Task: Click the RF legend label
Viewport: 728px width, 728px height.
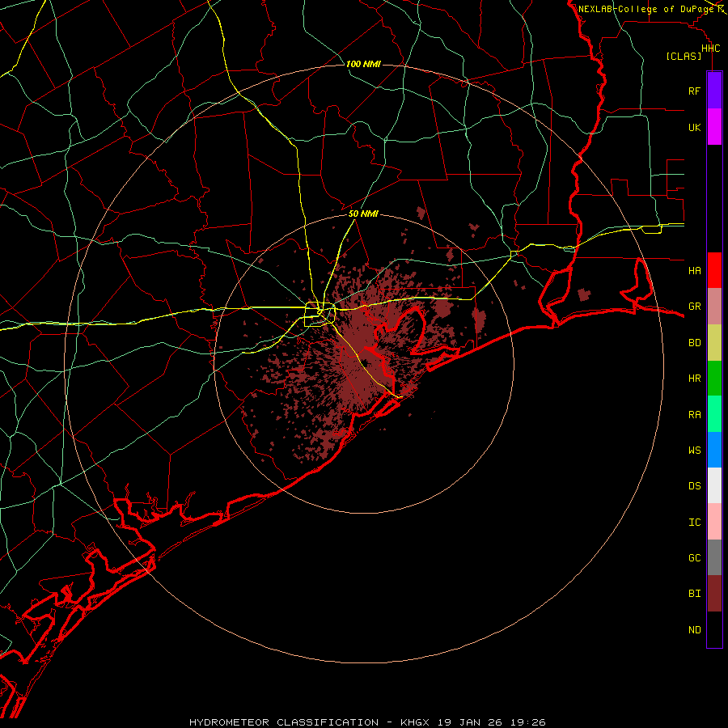Action: click(694, 91)
